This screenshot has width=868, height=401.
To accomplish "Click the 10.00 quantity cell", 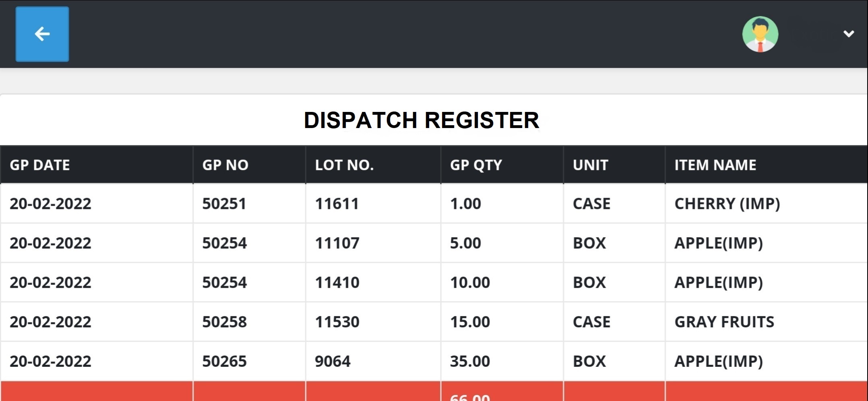I will pyautogui.click(x=470, y=283).
